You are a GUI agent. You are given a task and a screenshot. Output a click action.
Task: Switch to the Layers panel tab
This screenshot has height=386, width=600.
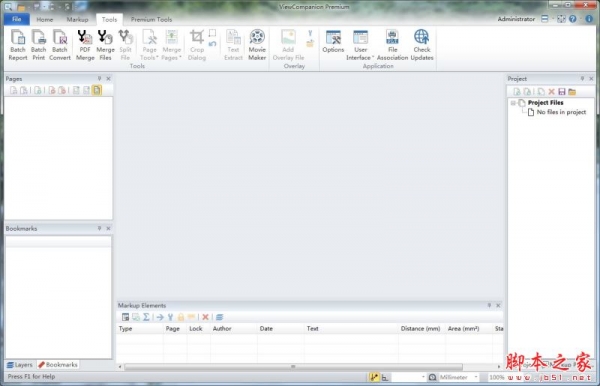click(20, 365)
